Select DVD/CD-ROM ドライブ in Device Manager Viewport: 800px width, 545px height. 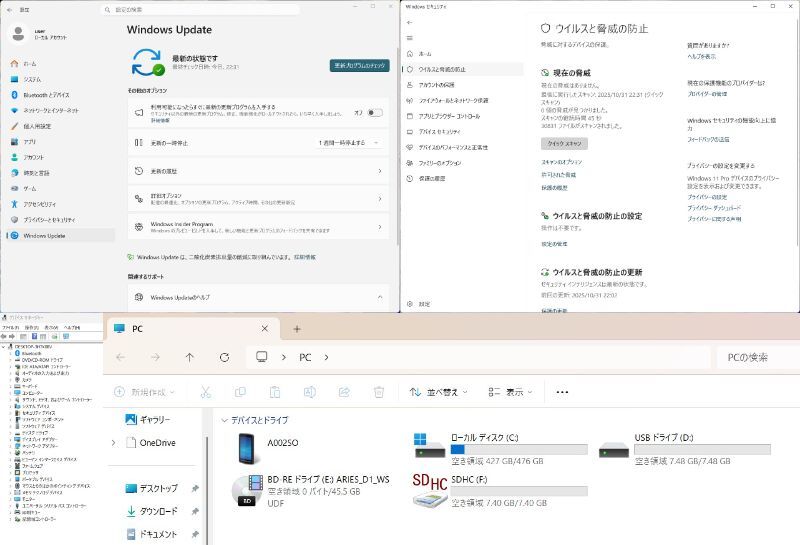click(x=38, y=360)
